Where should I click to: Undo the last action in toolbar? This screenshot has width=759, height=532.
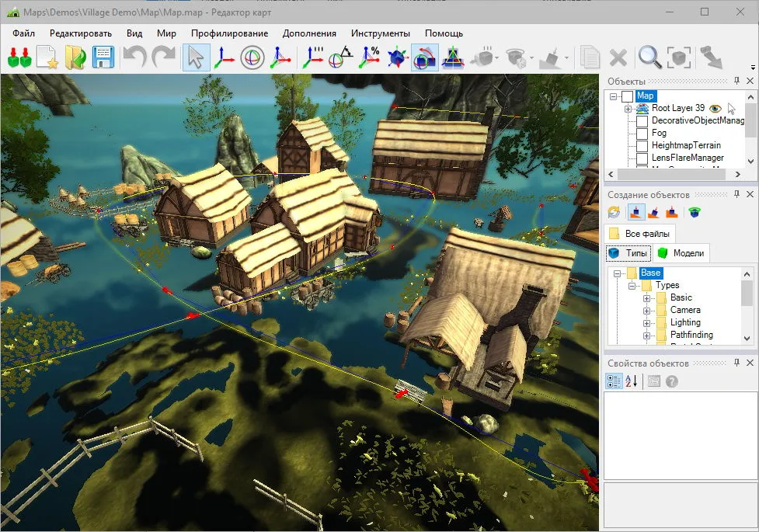click(x=134, y=57)
